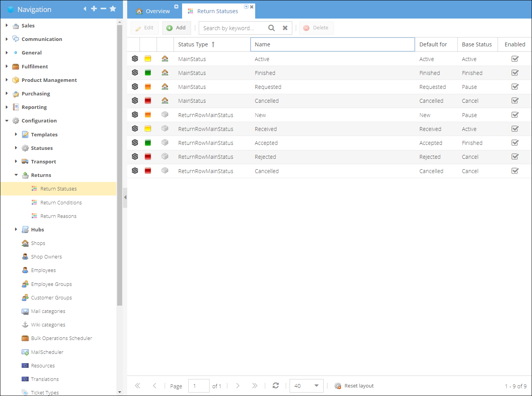The height and width of the screenshot is (396, 532).
Task: Click the search magnifier icon
Action: 271,28
